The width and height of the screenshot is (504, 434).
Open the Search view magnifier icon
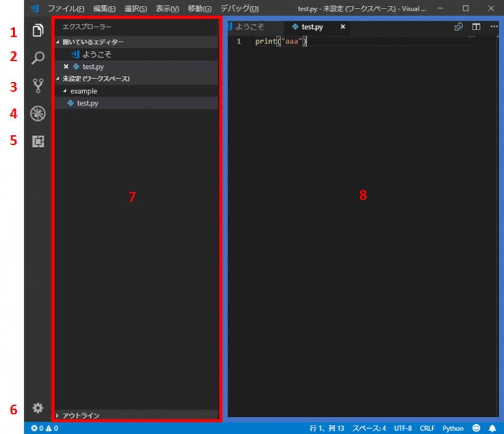pos(38,58)
